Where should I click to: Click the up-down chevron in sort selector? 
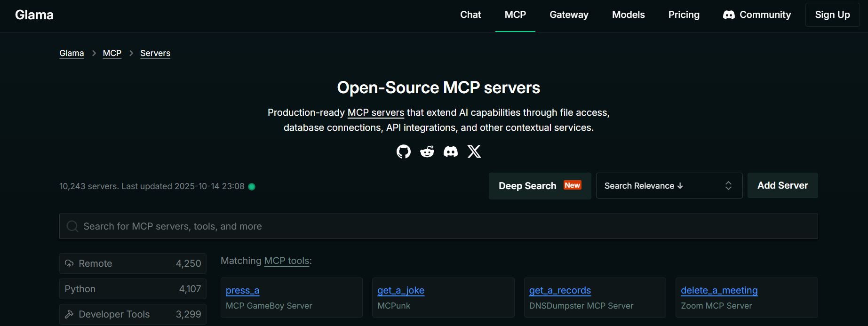(x=728, y=186)
